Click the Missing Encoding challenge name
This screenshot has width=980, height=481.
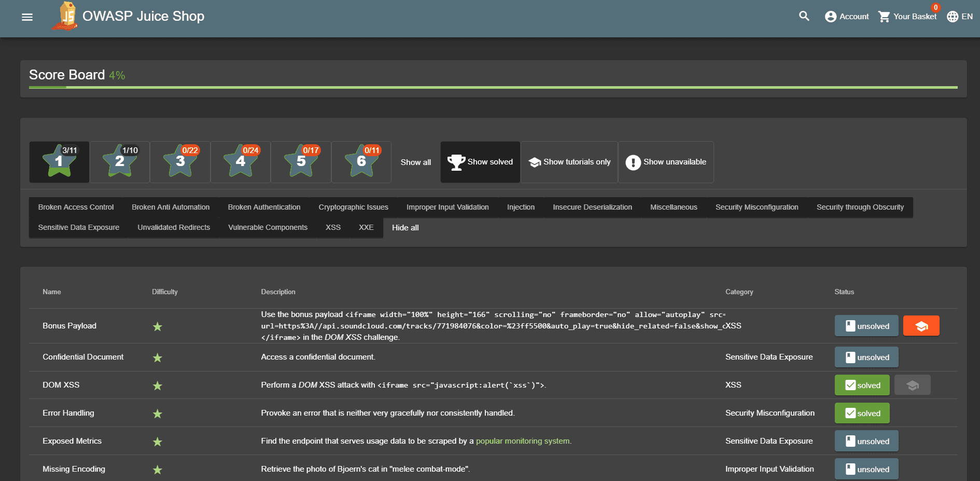[x=74, y=469]
